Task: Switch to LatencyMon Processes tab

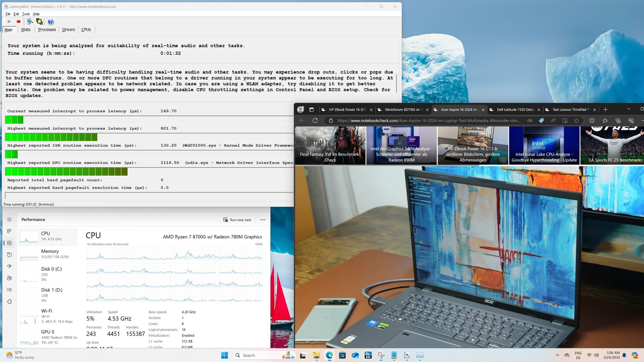Action: (47, 29)
